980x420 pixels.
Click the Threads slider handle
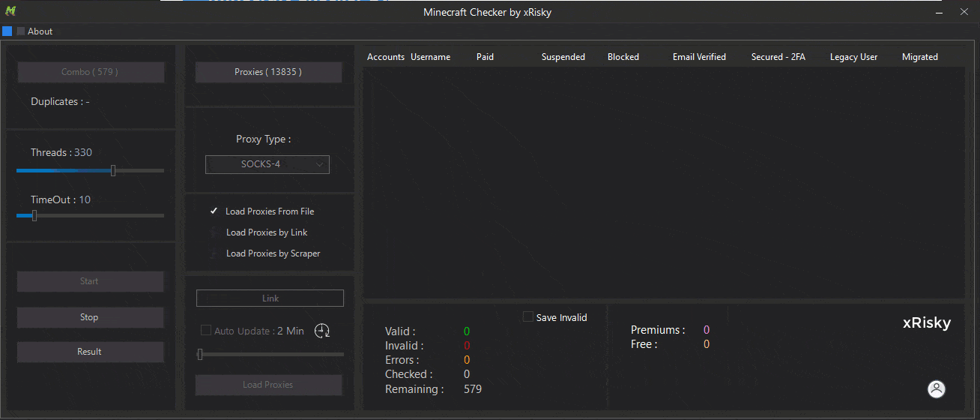tap(113, 171)
